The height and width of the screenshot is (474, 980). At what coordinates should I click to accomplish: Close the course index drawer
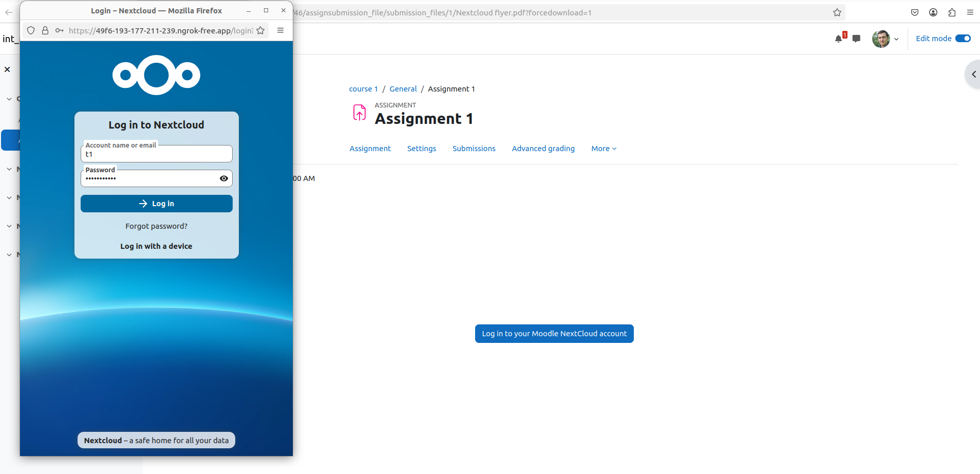[x=7, y=69]
